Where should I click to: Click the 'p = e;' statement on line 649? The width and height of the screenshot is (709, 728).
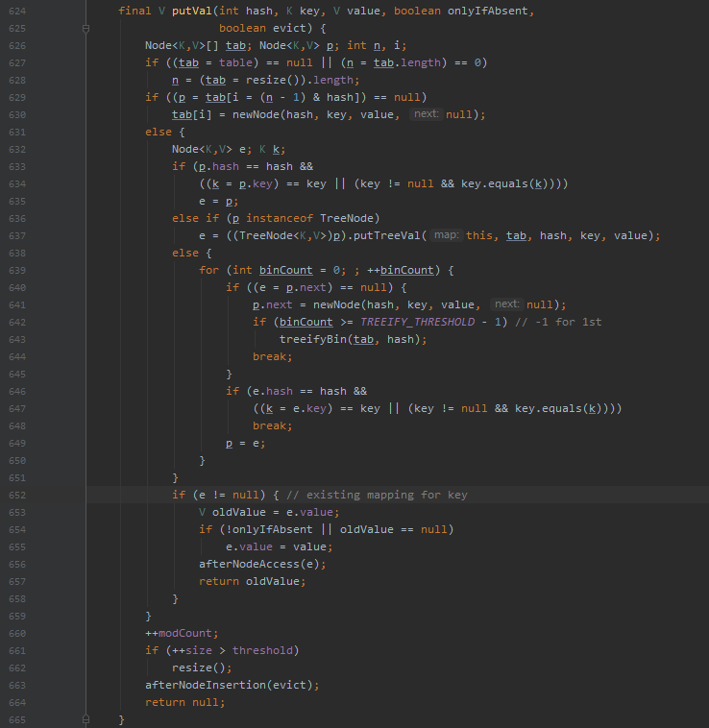246,444
